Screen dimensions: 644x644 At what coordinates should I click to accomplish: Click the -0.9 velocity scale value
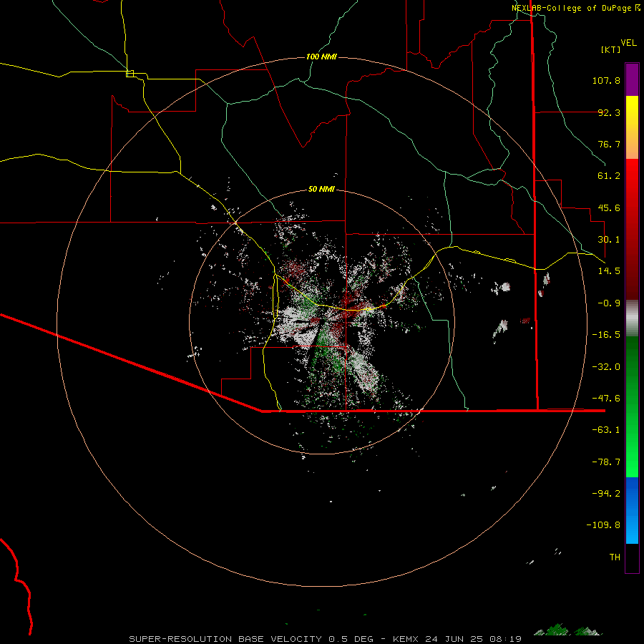pos(609,303)
